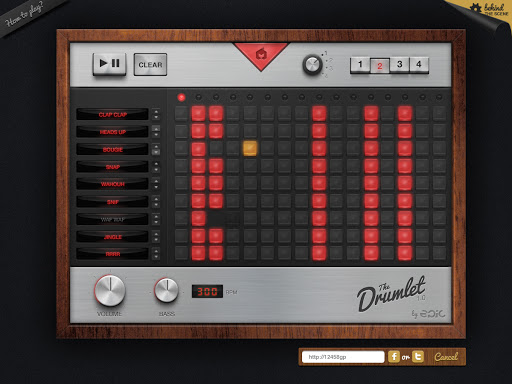512x384 pixels.
Task: Click the up arrow next to HEADS UP
Action: [x=156, y=128]
